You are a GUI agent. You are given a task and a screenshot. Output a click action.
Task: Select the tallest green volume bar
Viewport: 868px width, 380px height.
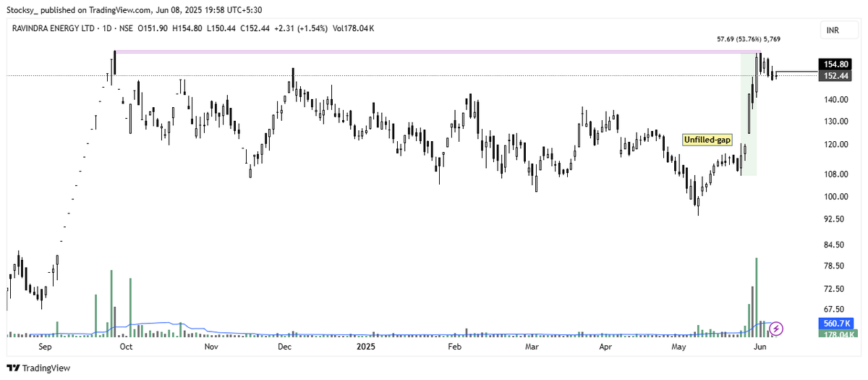pyautogui.click(x=757, y=297)
